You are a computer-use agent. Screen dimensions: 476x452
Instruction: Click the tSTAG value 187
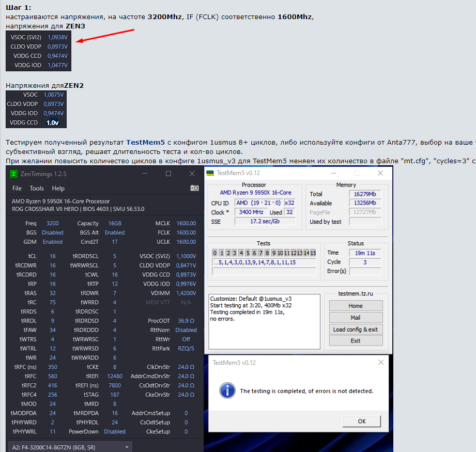coord(115,395)
